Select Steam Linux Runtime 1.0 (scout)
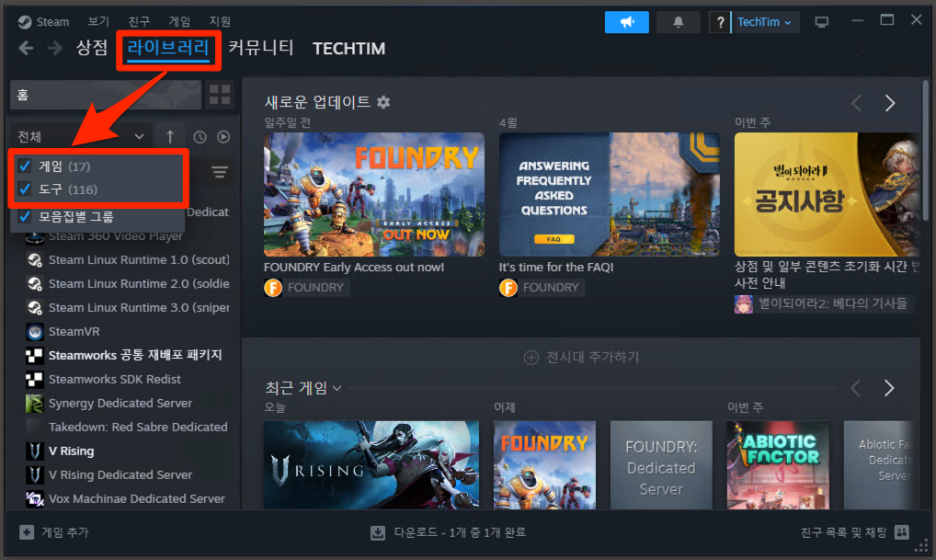Screen dimensions: 936x560 point(127,259)
